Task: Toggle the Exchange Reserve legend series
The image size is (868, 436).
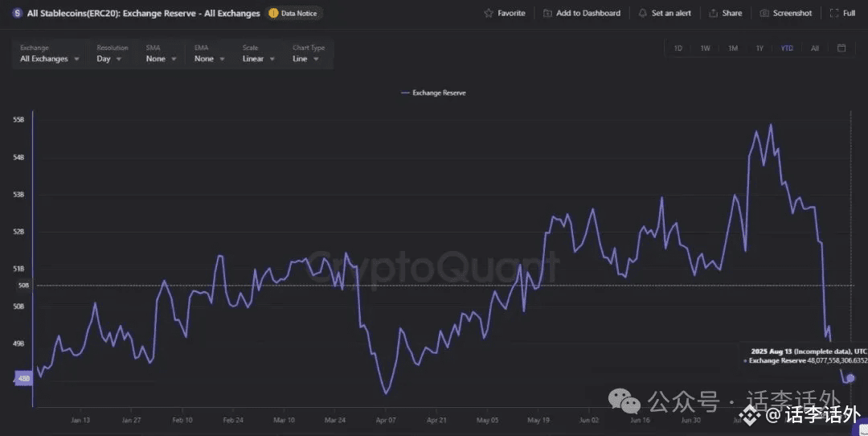Action: click(x=433, y=93)
